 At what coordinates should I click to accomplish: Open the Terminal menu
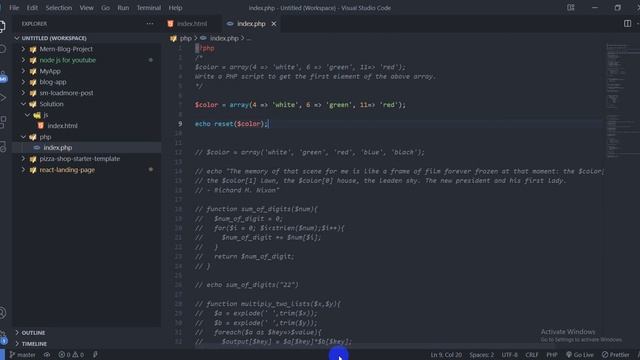point(149,8)
